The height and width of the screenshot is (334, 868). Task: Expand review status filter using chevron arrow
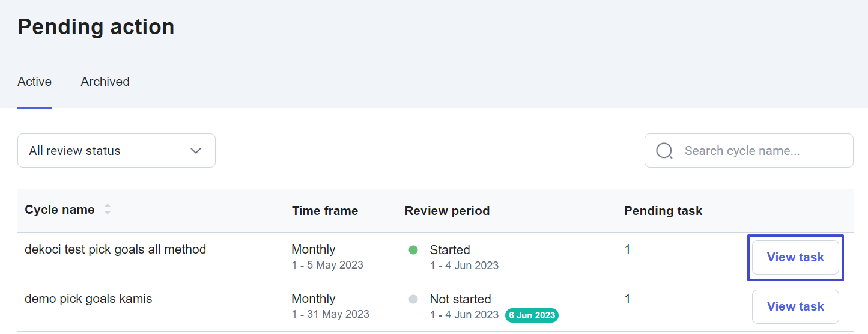pos(196,151)
